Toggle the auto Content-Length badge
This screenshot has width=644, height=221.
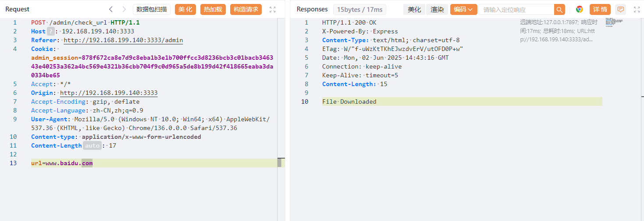pos(92,145)
